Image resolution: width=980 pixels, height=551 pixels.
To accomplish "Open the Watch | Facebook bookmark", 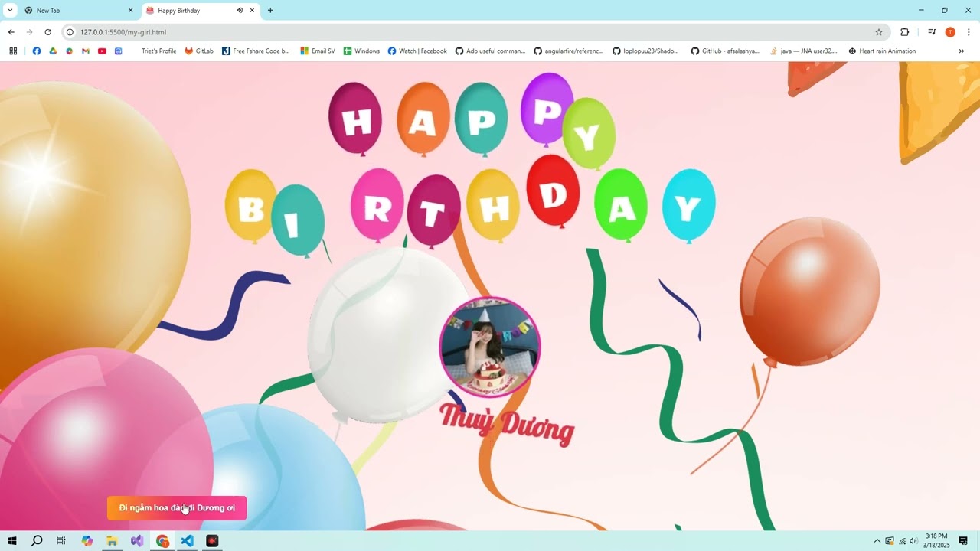I will pyautogui.click(x=417, y=51).
